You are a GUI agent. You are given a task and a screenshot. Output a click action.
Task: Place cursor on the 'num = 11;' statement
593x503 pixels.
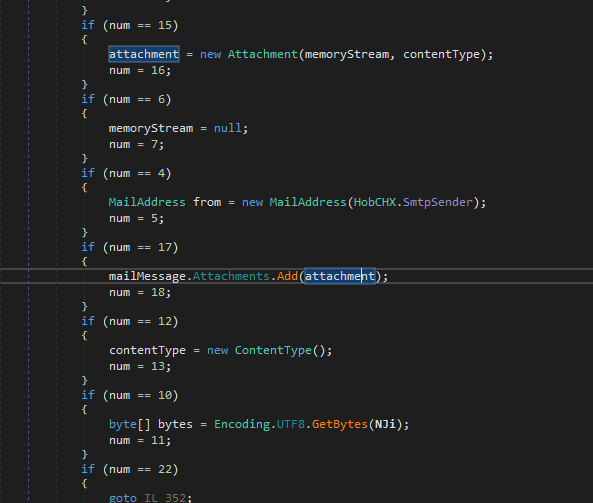(x=140, y=441)
